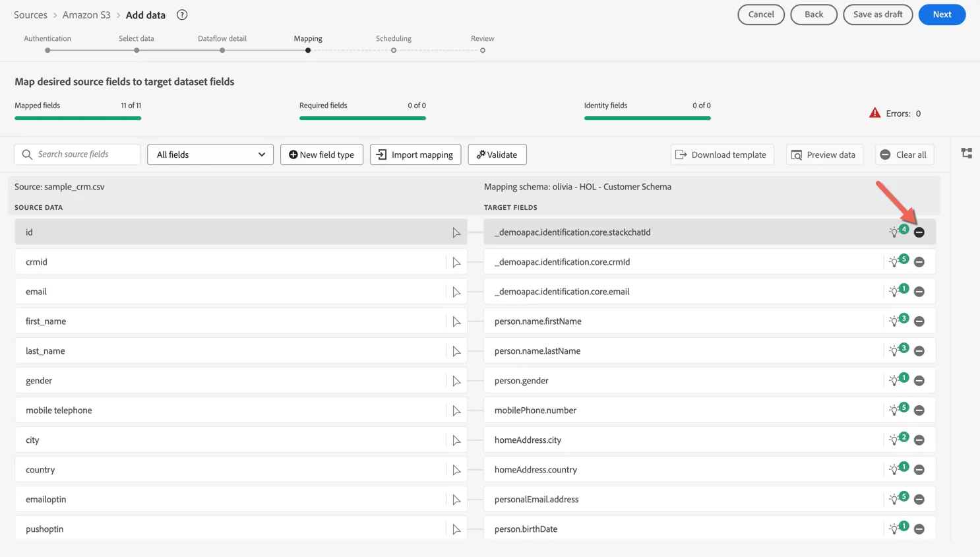
Task: Open calculated field editor for email source
Action: (456, 292)
